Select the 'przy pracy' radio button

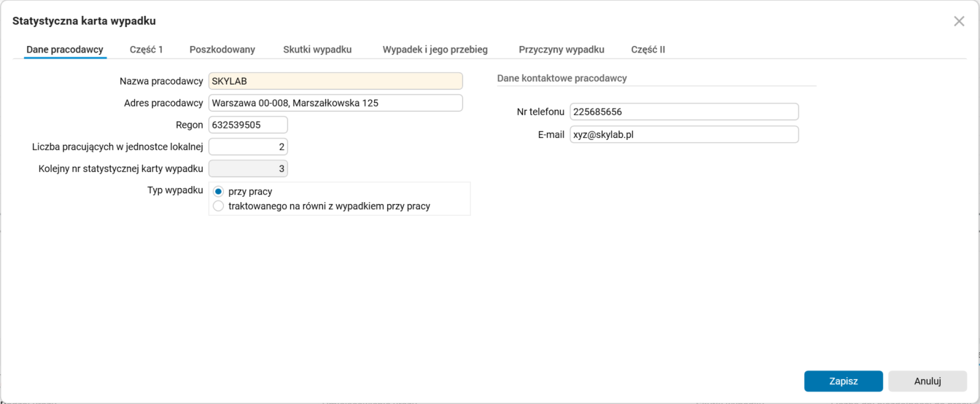point(218,191)
